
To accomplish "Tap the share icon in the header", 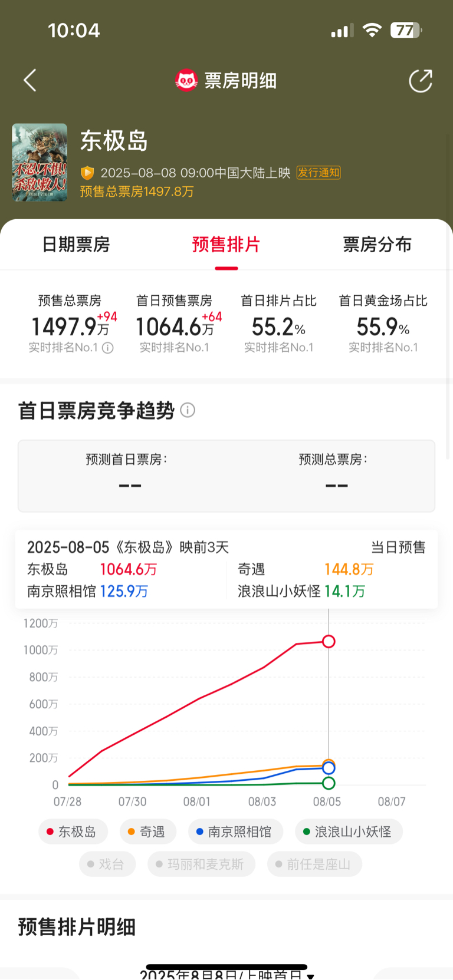I will [421, 81].
